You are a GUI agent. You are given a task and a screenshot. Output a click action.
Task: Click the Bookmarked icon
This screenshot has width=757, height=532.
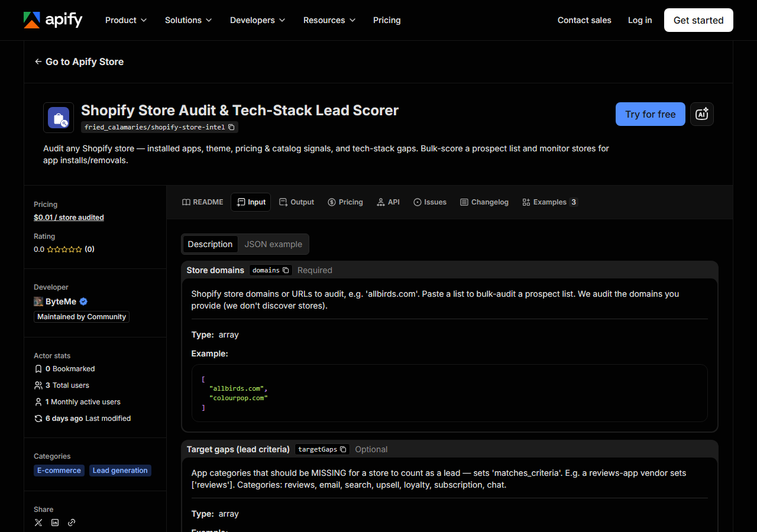(38, 369)
